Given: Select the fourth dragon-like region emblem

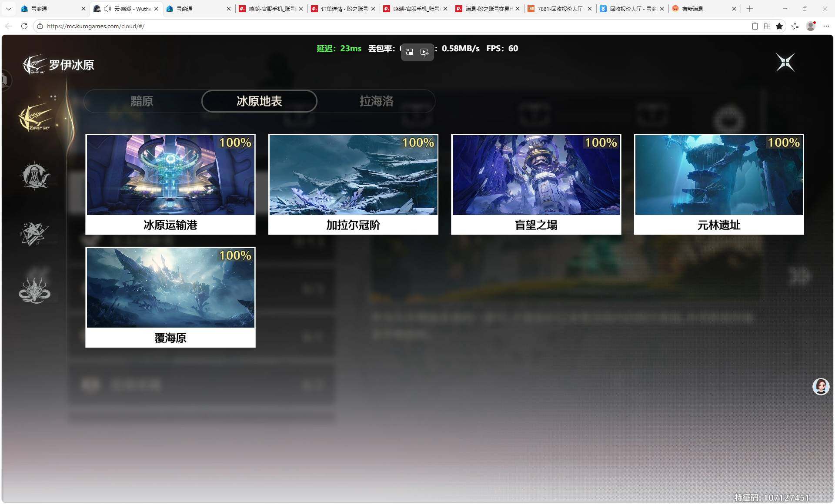Looking at the screenshot, I should click(x=34, y=290).
